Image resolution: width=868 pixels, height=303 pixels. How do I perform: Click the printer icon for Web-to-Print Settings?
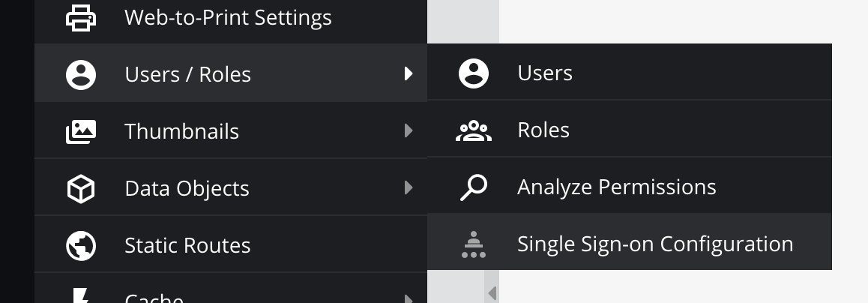(81, 18)
